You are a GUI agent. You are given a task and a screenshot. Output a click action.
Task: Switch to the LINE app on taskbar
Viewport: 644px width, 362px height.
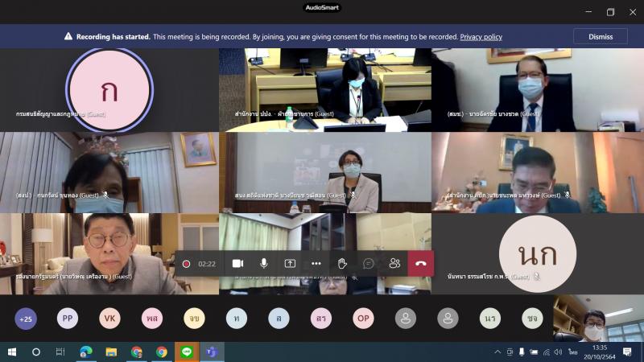tap(187, 352)
